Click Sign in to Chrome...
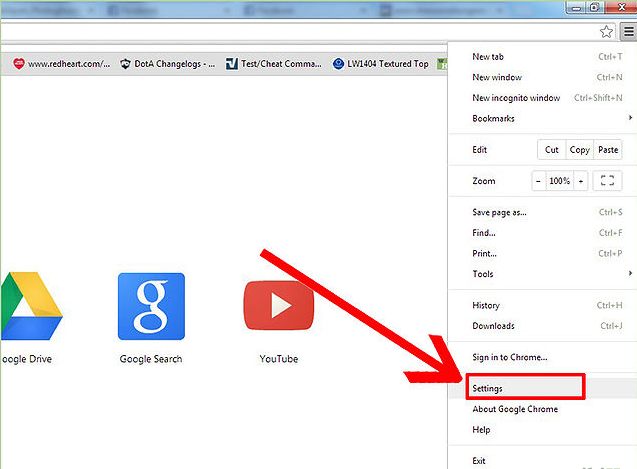This screenshot has height=469, width=637. pos(542,357)
